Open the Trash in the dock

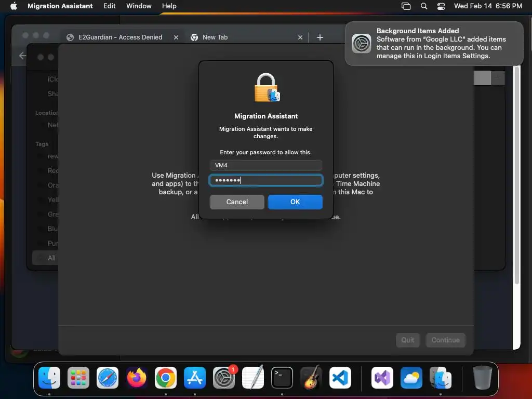[x=482, y=378]
